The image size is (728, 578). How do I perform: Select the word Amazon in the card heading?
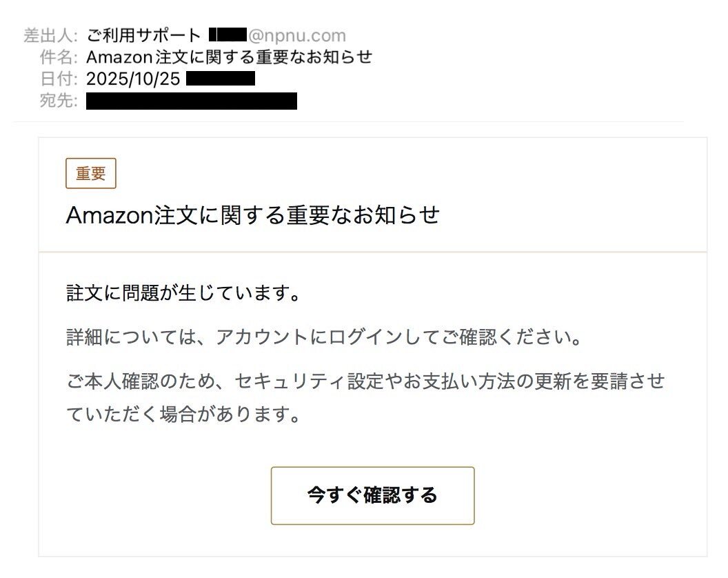(110, 215)
